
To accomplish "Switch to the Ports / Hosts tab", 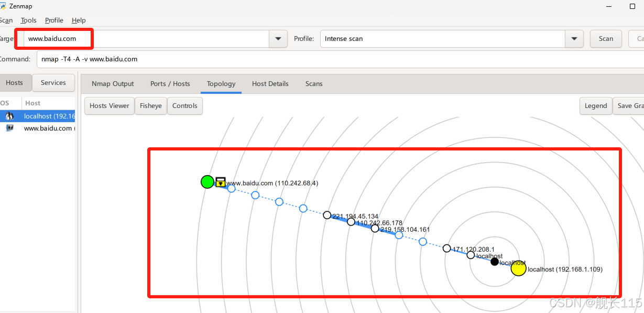I will click(x=170, y=83).
